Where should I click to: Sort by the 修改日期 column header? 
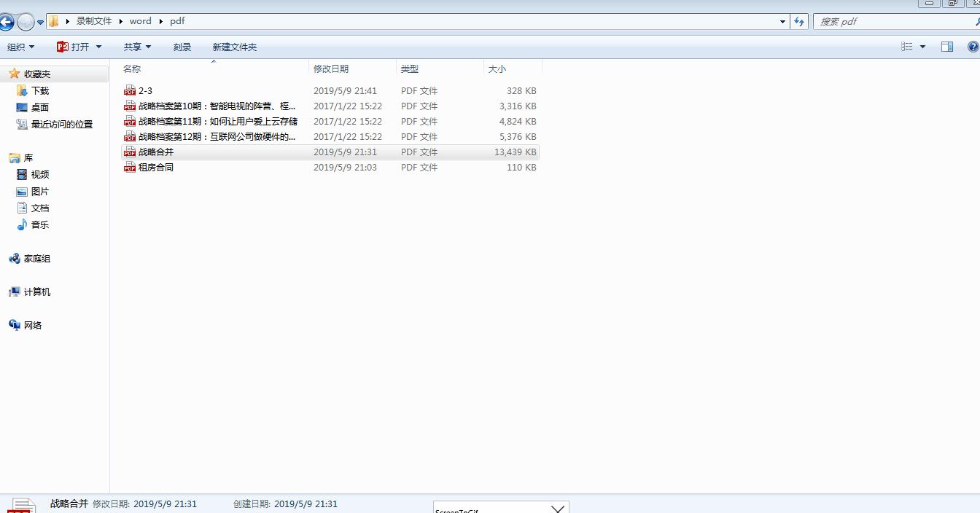331,68
